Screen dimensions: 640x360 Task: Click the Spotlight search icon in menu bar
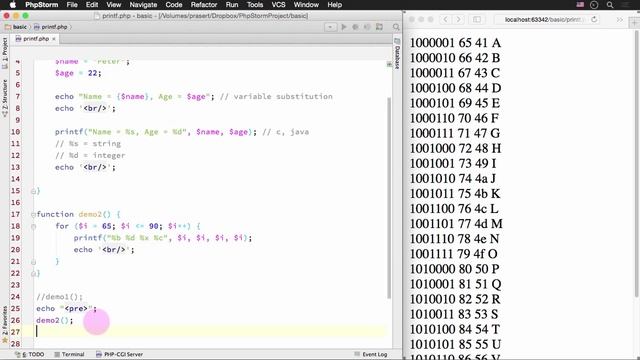610,5
